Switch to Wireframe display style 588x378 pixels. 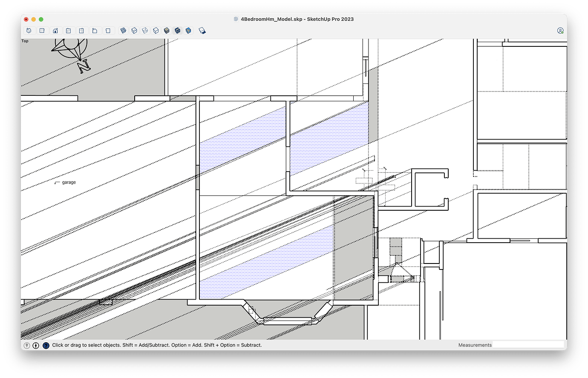[145, 30]
